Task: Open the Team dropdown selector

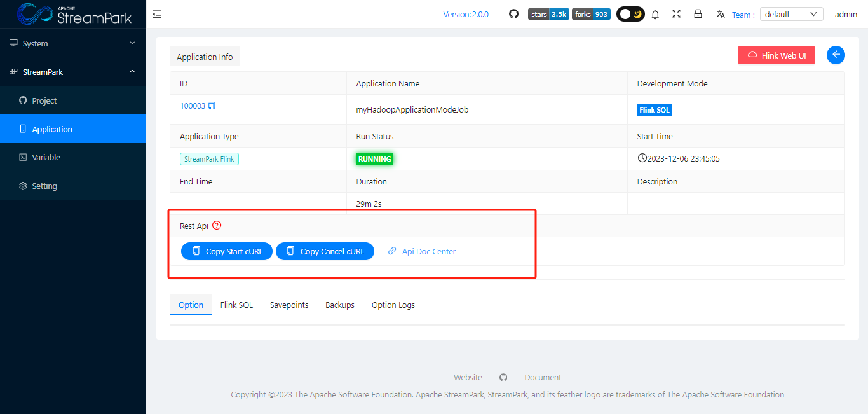Action: (x=791, y=13)
